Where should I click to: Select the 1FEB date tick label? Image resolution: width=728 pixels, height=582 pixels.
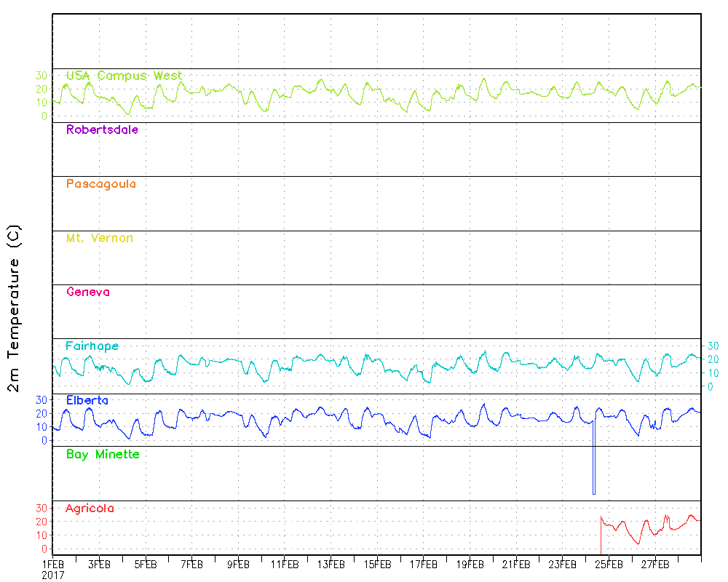click(52, 564)
